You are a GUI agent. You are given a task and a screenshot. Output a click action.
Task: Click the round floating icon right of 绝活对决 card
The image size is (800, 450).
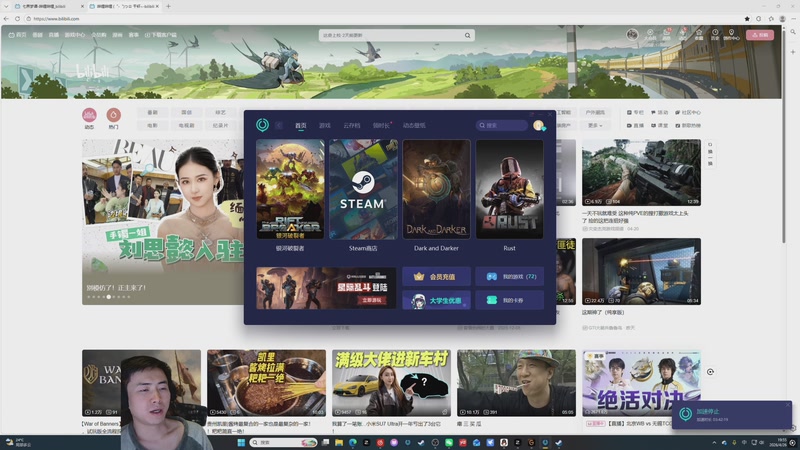coord(710,372)
